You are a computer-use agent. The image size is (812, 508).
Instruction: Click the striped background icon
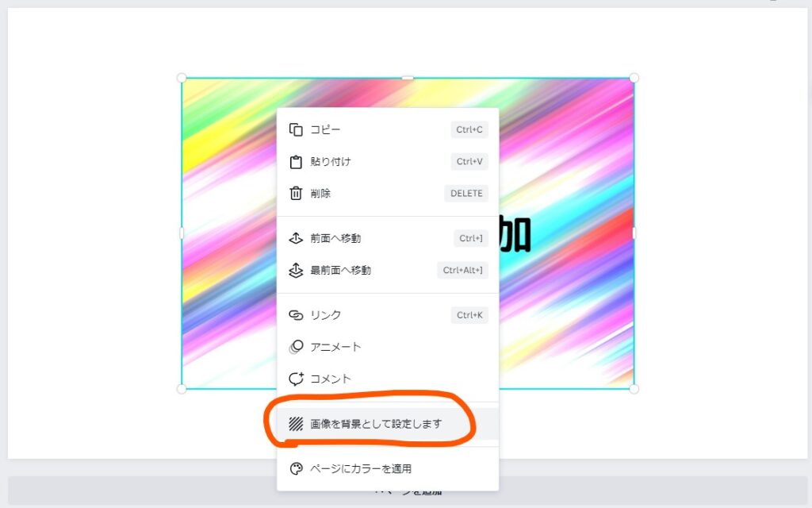pos(296,424)
